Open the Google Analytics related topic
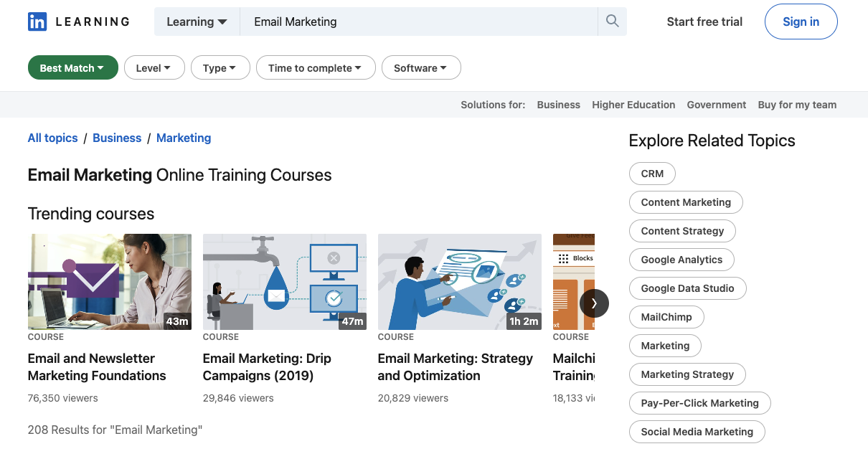 point(681,259)
